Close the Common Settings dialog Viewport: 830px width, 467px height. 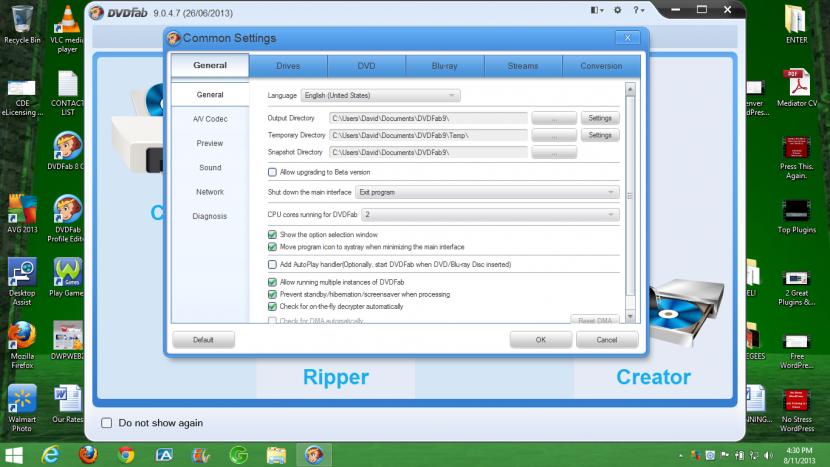(x=628, y=38)
